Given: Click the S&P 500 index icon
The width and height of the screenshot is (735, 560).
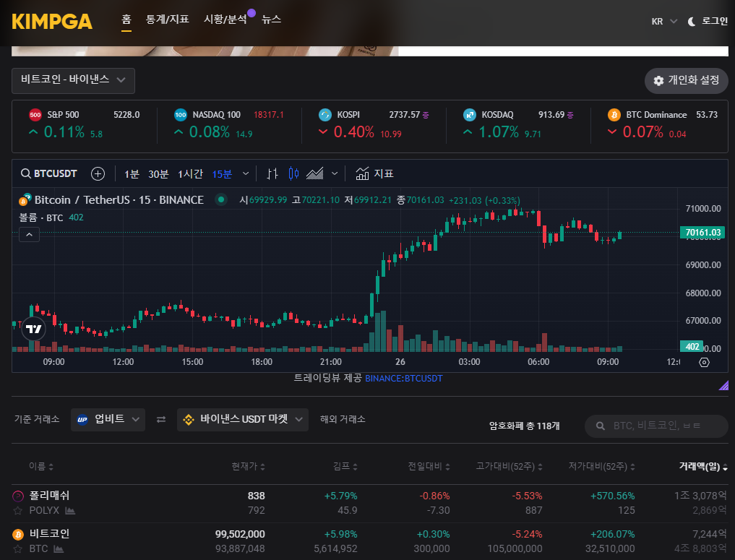Looking at the screenshot, I should (35, 115).
